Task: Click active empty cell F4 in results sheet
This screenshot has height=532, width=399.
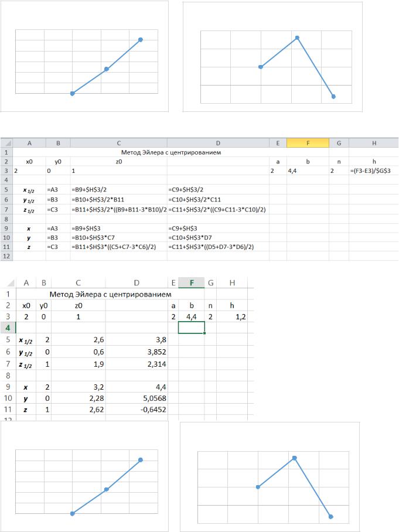Action: tap(192, 328)
